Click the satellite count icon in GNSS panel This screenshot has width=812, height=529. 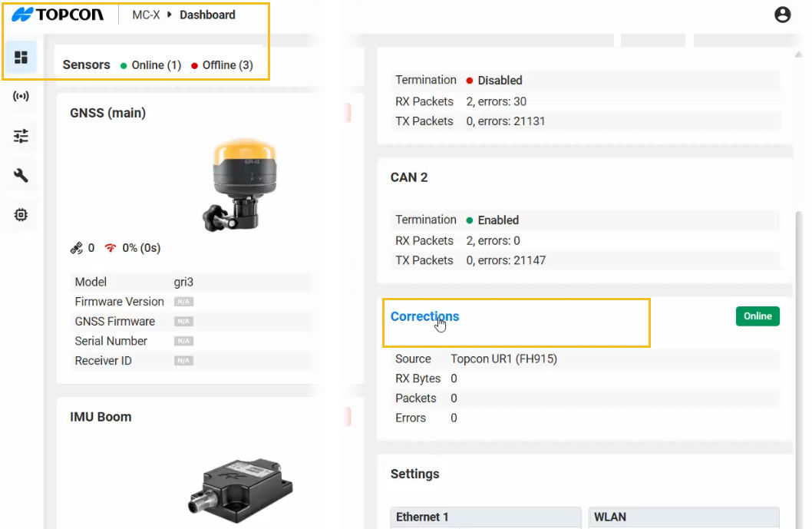point(78,247)
